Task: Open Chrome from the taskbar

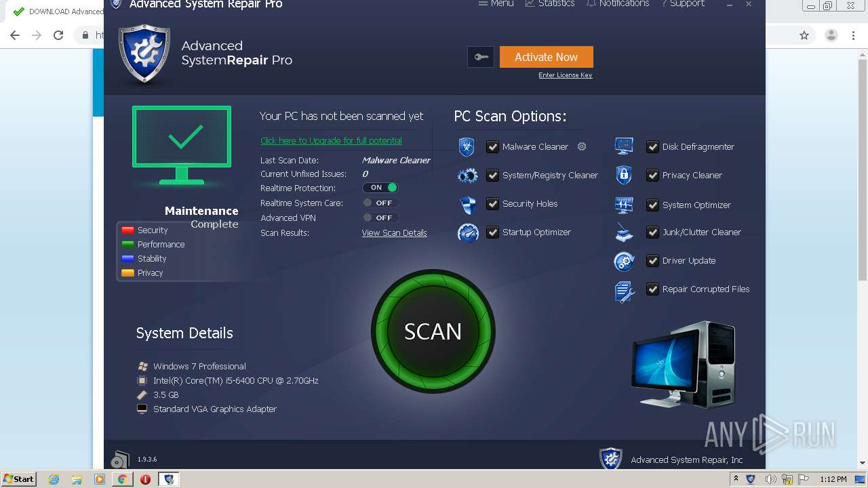Action: point(123,479)
